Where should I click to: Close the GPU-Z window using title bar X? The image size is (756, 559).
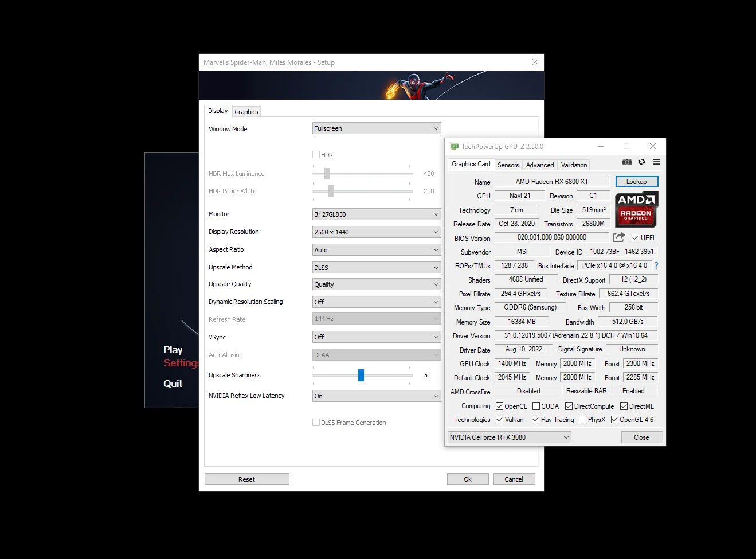click(653, 146)
